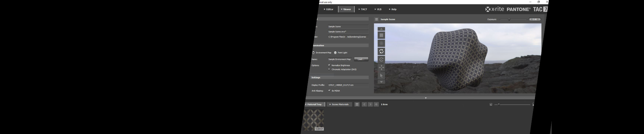Adjust the Exposure slider
Viewport: 644px width, 134px height.
coord(509,19)
